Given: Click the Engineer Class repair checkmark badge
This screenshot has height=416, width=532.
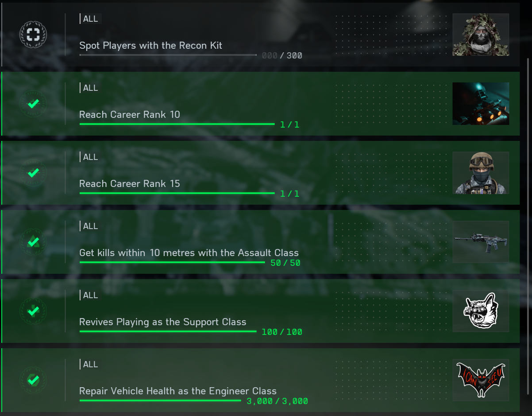Looking at the screenshot, I should point(33,380).
